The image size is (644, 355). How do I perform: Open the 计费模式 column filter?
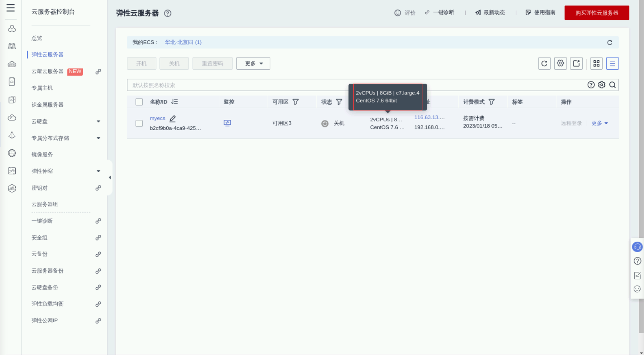(x=492, y=102)
